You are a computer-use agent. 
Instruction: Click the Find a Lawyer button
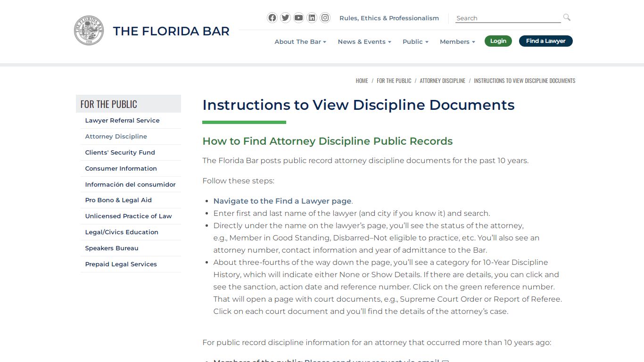tap(545, 41)
